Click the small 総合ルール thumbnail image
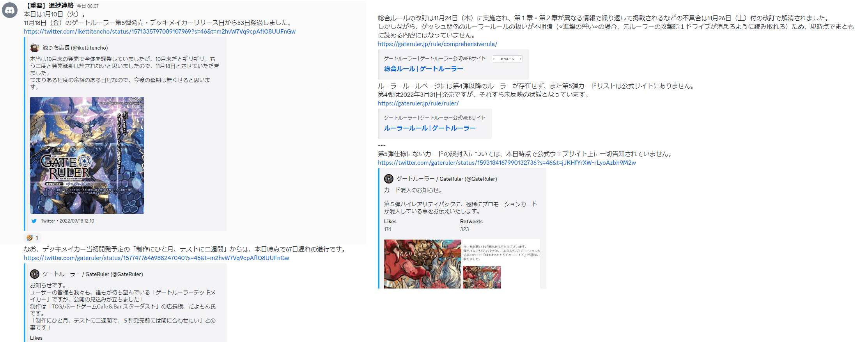Viewport: 868px width, 342px height. point(507,59)
